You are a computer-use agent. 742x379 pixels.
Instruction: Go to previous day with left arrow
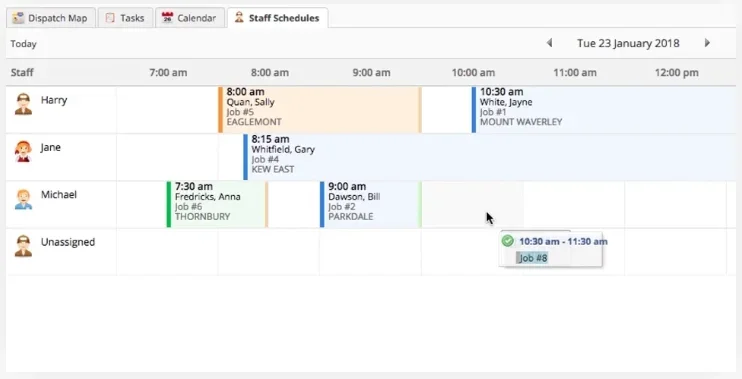coord(549,43)
